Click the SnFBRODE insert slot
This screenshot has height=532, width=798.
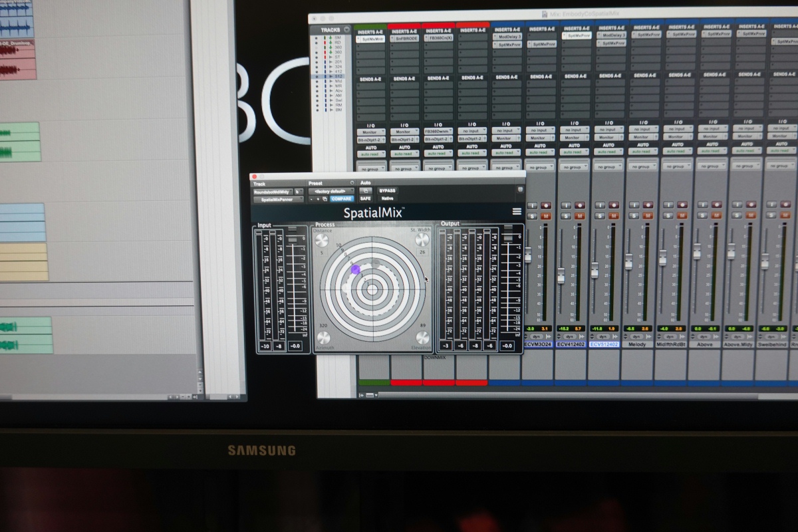coord(404,39)
